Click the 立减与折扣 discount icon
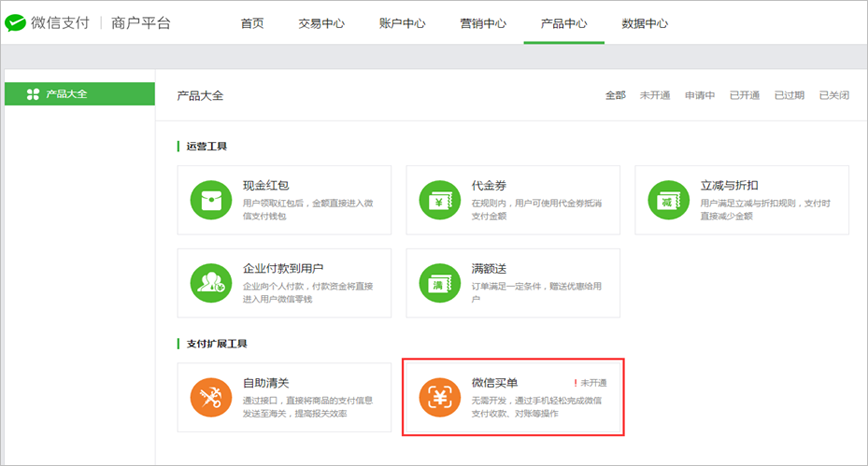Image resolution: width=868 pixels, height=466 pixels. pos(669,200)
